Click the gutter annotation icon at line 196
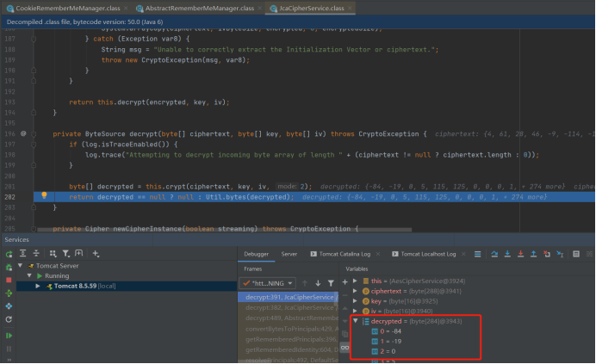This screenshot has height=364, width=596. pos(23,133)
